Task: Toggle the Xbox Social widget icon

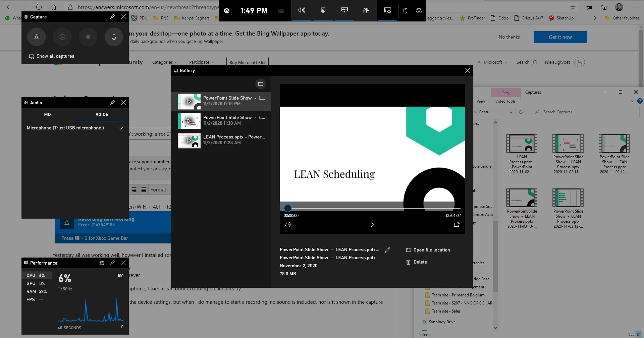Action: [366, 10]
